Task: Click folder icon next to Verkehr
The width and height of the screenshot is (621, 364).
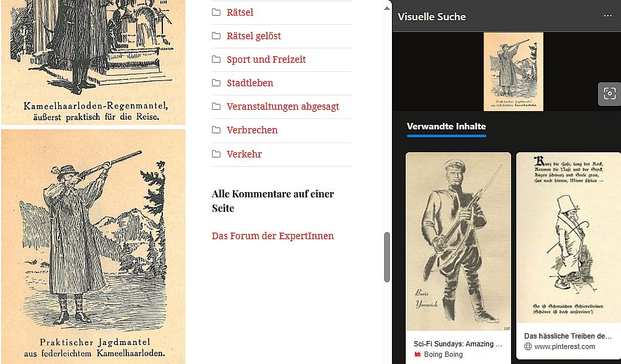Action: click(216, 154)
